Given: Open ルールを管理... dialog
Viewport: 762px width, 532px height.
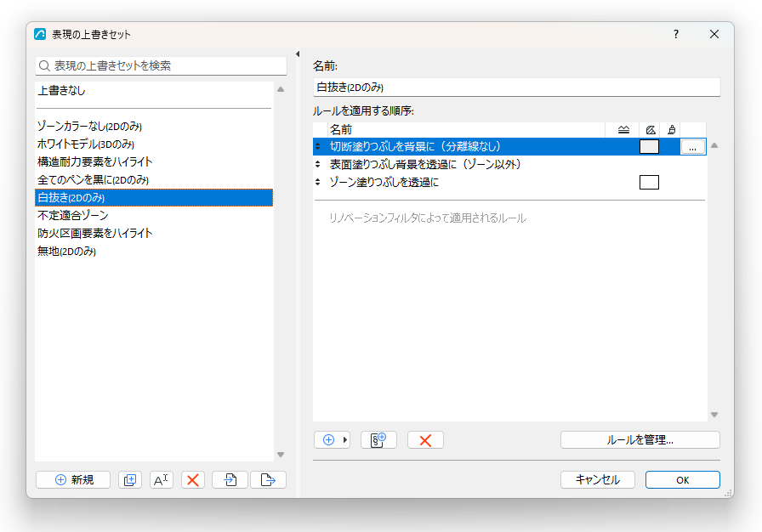Looking at the screenshot, I should (x=640, y=439).
